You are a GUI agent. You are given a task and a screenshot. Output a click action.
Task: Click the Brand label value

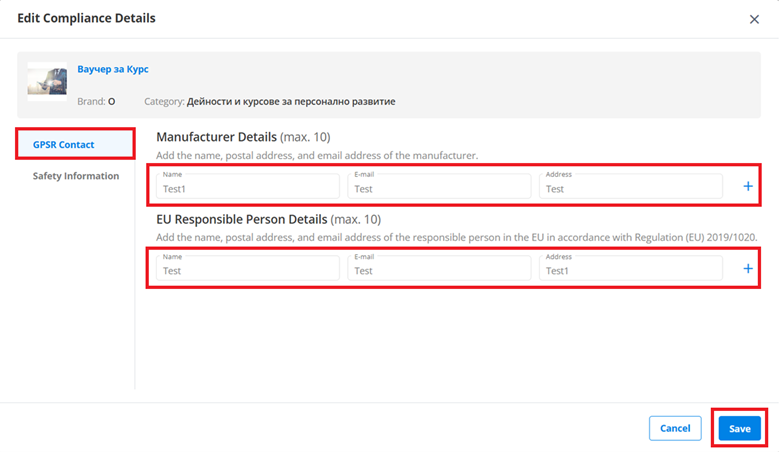(x=111, y=101)
